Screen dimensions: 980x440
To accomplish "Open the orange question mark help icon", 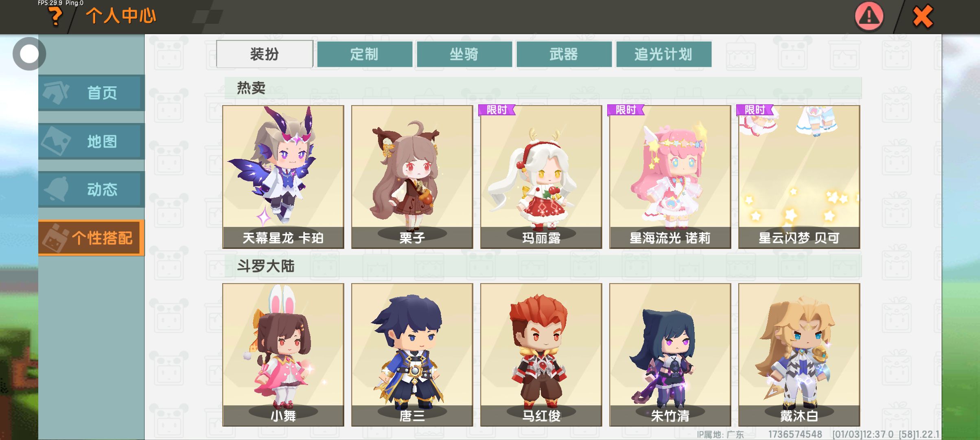I will [x=55, y=17].
